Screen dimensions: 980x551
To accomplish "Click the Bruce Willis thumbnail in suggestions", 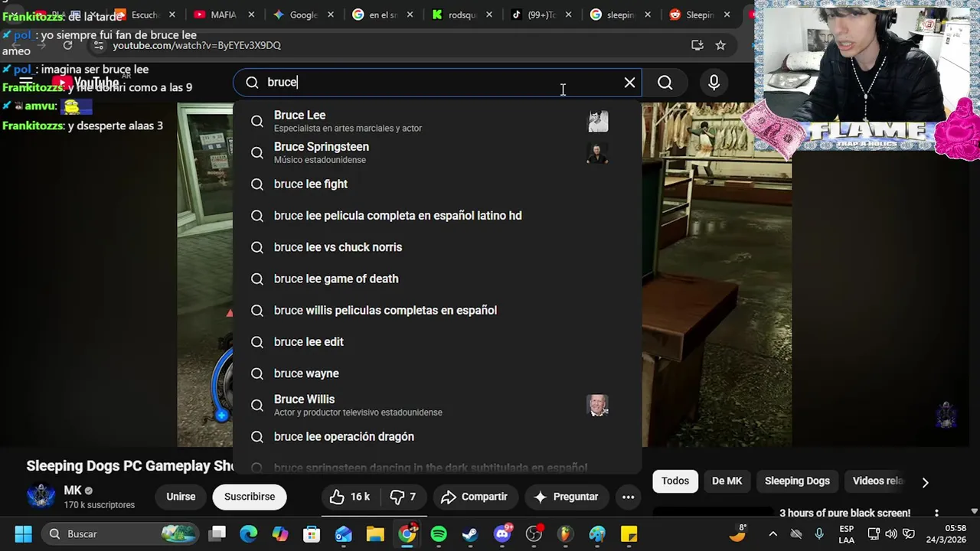I will (x=598, y=405).
